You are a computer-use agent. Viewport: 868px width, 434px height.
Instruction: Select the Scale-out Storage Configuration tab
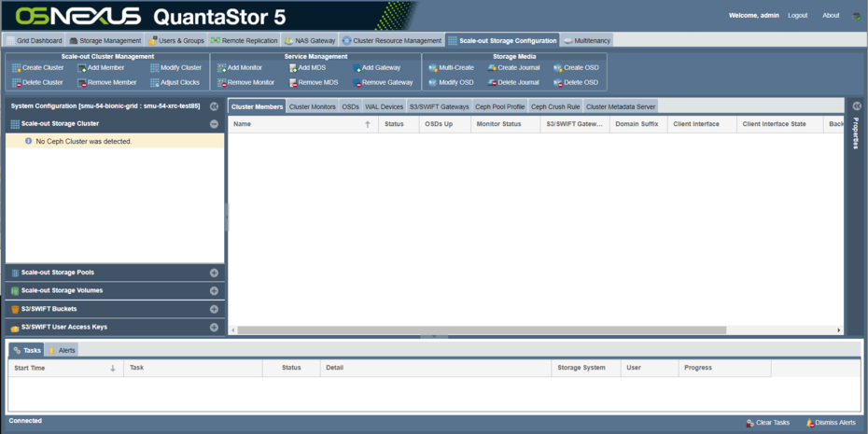(502, 40)
